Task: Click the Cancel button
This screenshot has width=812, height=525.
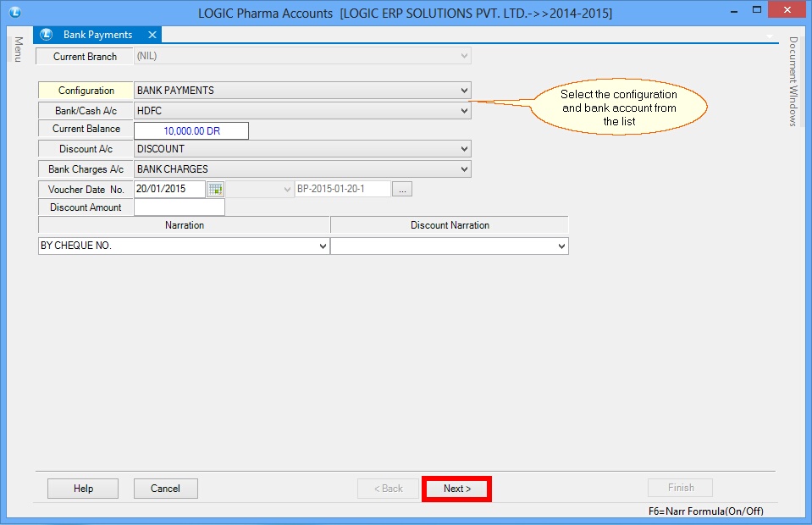Action: tap(166, 489)
